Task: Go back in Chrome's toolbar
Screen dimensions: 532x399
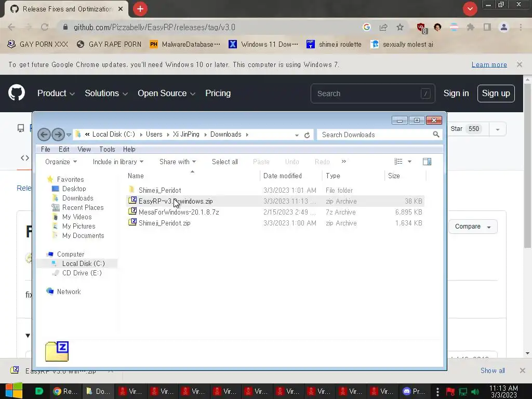Action: [11, 27]
